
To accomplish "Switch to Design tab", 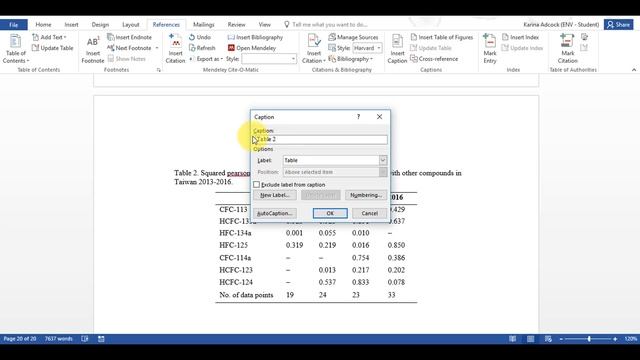I will coord(100,24).
